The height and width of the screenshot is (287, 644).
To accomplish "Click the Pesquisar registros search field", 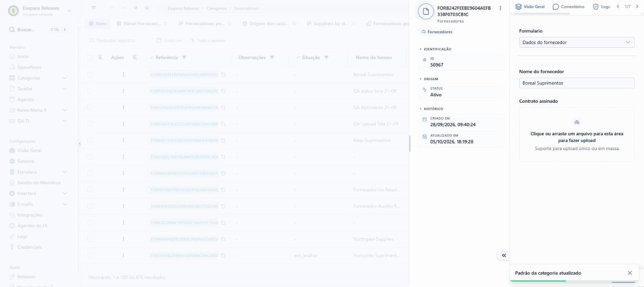I will tap(116, 40).
